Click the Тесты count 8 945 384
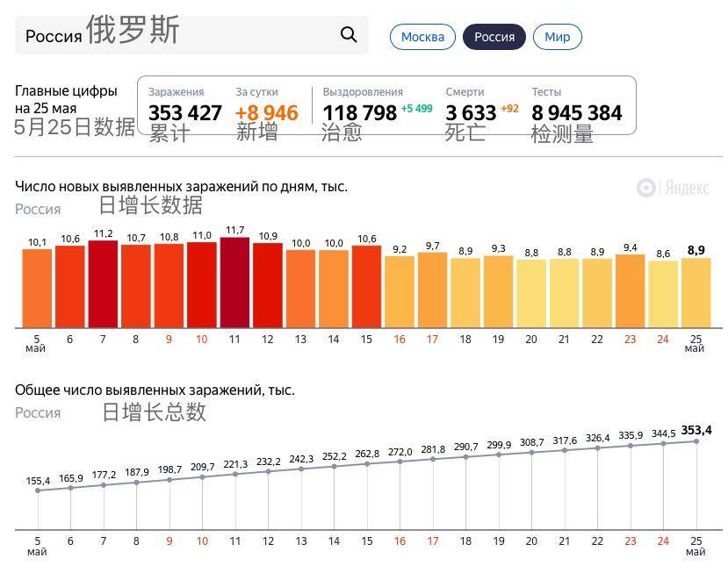The width and height of the screenshot is (728, 580). pyautogui.click(x=577, y=112)
